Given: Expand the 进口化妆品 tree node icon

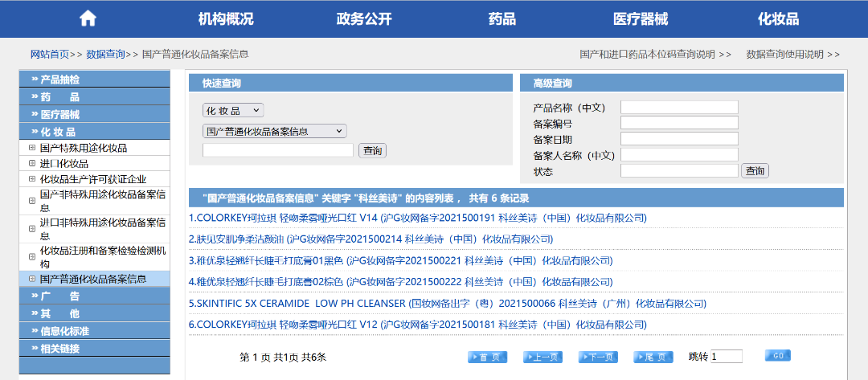Looking at the screenshot, I should pos(32,163).
